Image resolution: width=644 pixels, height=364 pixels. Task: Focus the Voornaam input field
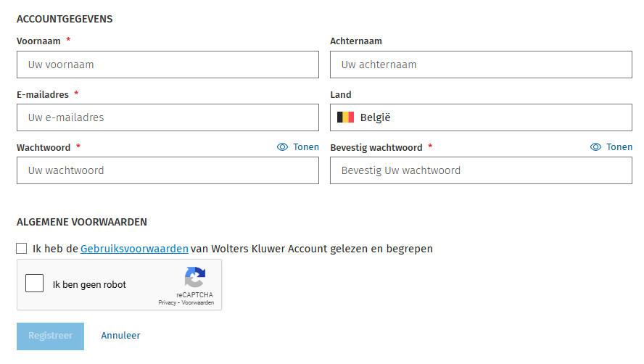click(168, 65)
